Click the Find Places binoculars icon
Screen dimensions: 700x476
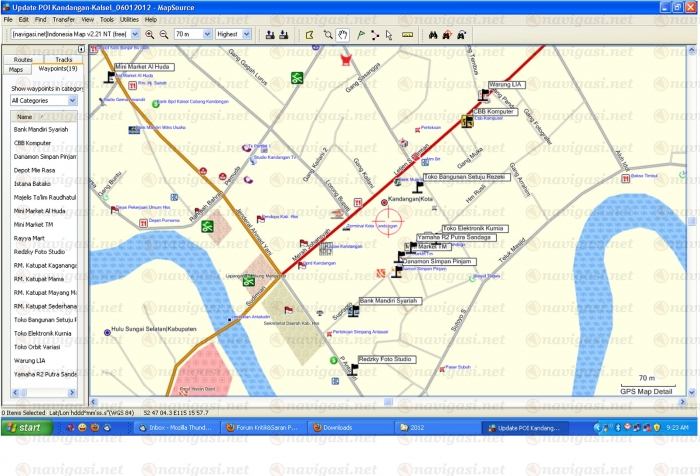[433, 34]
